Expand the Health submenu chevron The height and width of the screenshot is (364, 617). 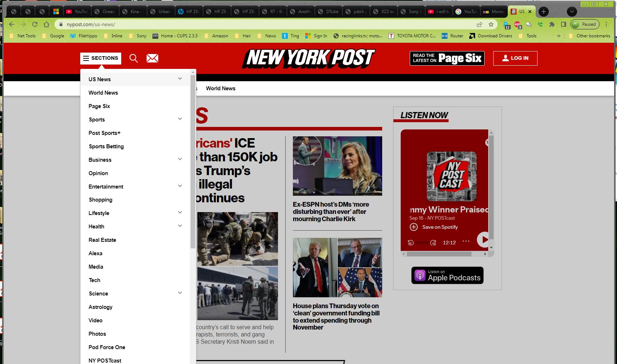pyautogui.click(x=180, y=226)
